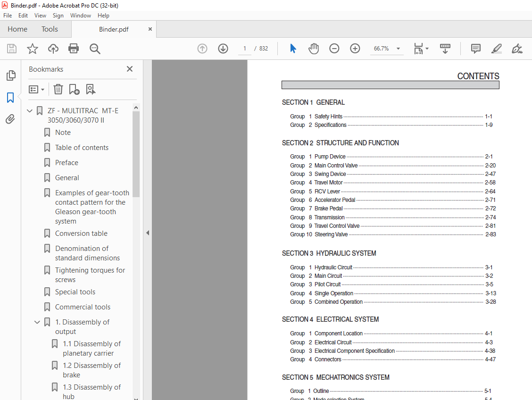
Task: Open the View menu
Action: tap(40, 15)
